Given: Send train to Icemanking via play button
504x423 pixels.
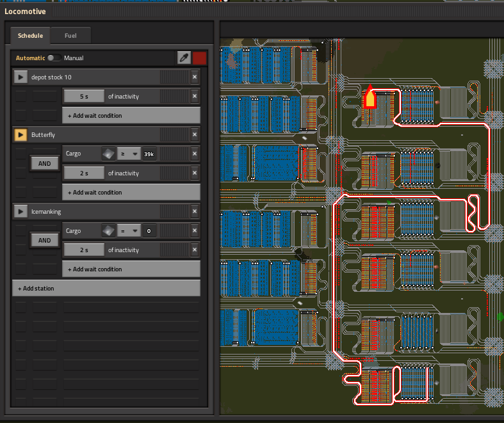Looking at the screenshot, I should [20, 211].
